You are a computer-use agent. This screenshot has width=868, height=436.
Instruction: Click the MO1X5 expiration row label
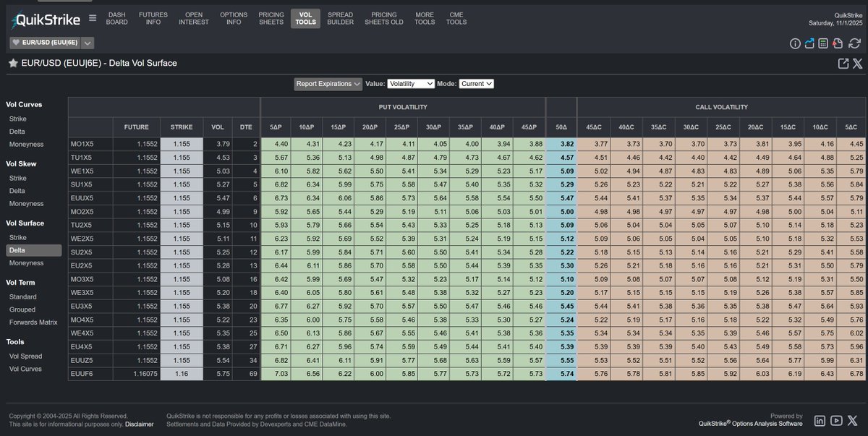[x=90, y=145]
